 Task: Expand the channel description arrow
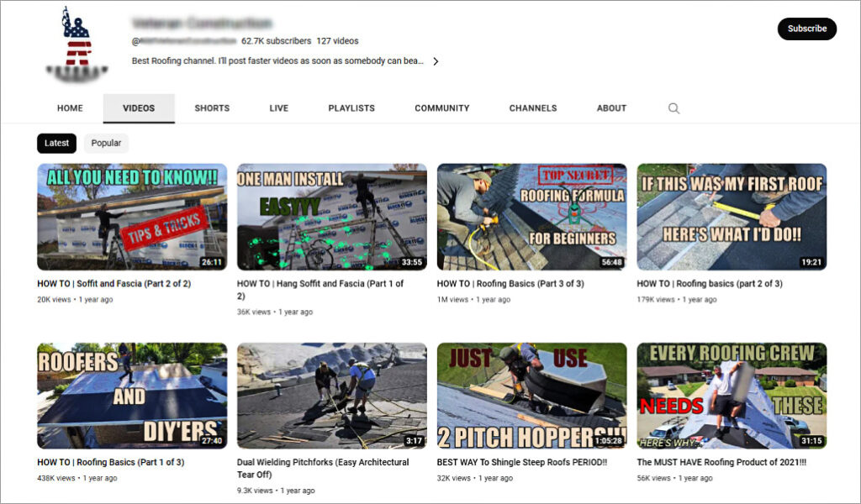436,60
